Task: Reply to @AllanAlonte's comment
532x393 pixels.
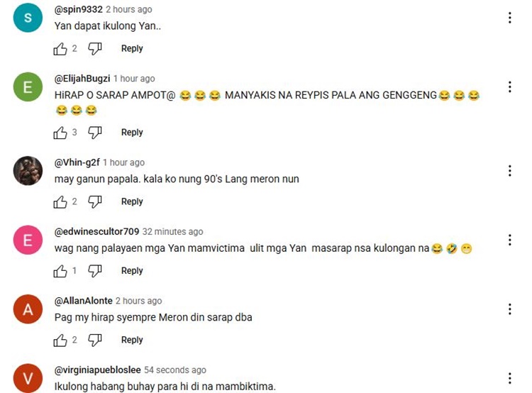Action: 132,340
